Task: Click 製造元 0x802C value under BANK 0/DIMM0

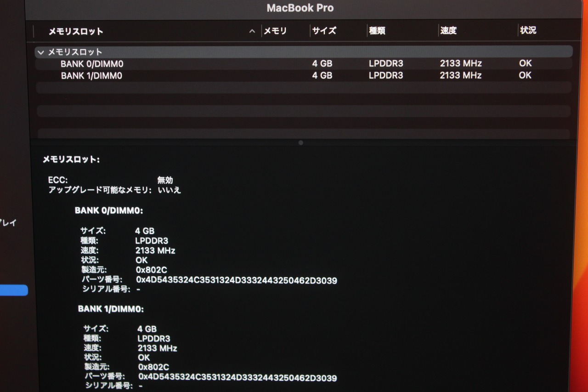Action: (x=151, y=270)
